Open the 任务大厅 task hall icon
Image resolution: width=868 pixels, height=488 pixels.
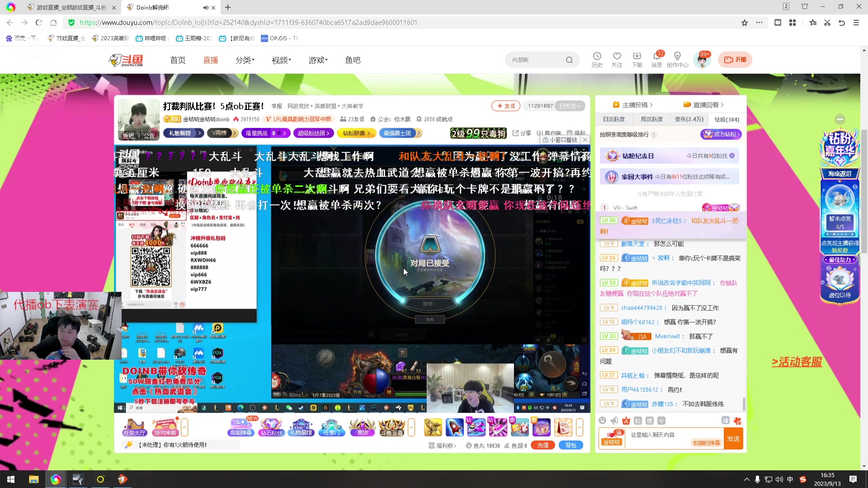point(134,427)
